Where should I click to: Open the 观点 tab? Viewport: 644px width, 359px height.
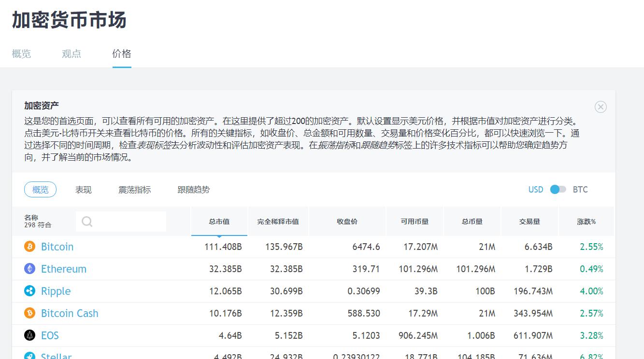point(72,54)
